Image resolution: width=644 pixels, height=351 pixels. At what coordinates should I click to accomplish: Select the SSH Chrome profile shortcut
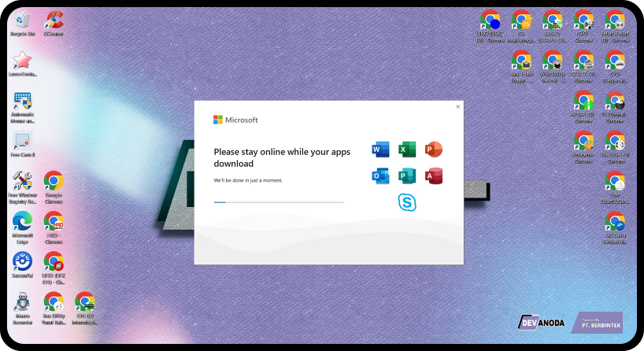coord(615,147)
